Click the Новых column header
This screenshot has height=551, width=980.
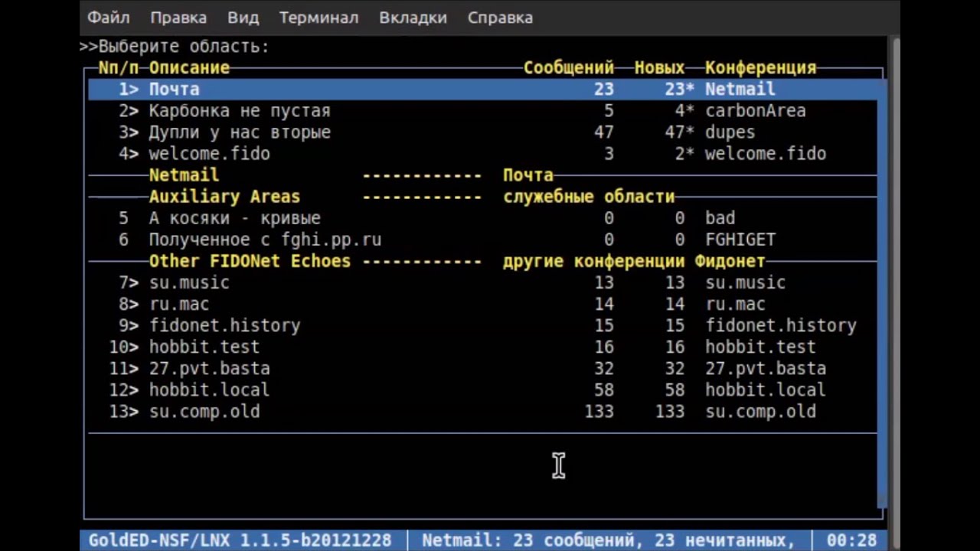(x=659, y=67)
